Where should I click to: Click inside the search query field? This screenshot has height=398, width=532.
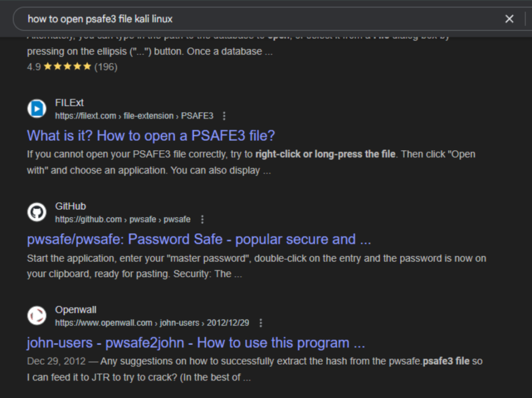tap(258, 19)
